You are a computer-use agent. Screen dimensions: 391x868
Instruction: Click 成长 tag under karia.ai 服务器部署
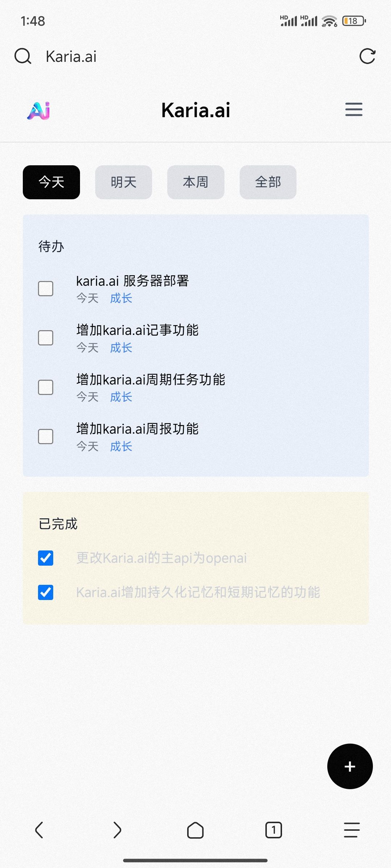click(x=121, y=298)
